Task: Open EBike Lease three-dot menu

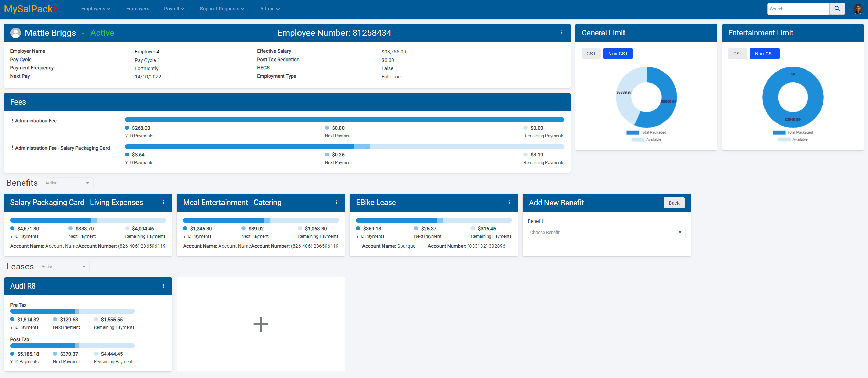Action: click(509, 203)
